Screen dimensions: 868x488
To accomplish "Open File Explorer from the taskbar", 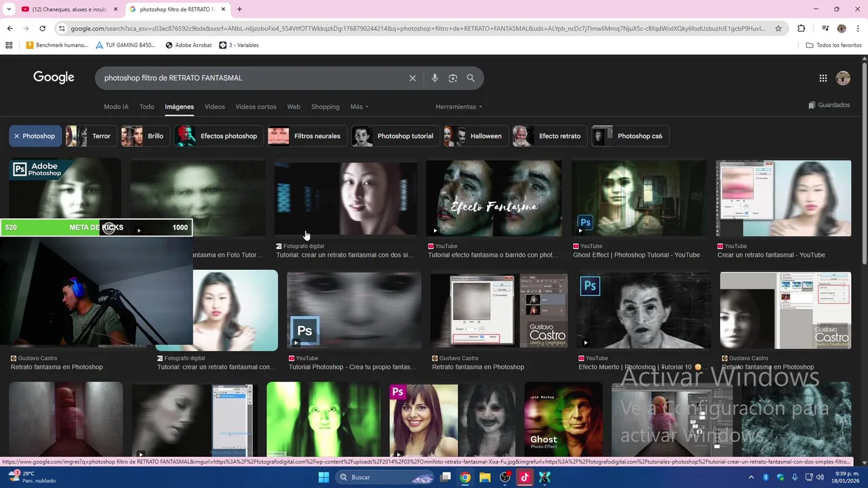I will (485, 477).
